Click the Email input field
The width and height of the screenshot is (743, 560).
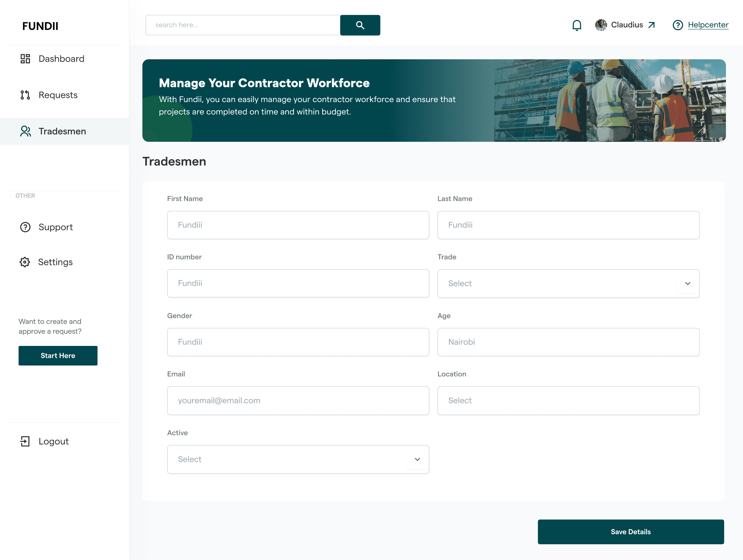click(298, 400)
